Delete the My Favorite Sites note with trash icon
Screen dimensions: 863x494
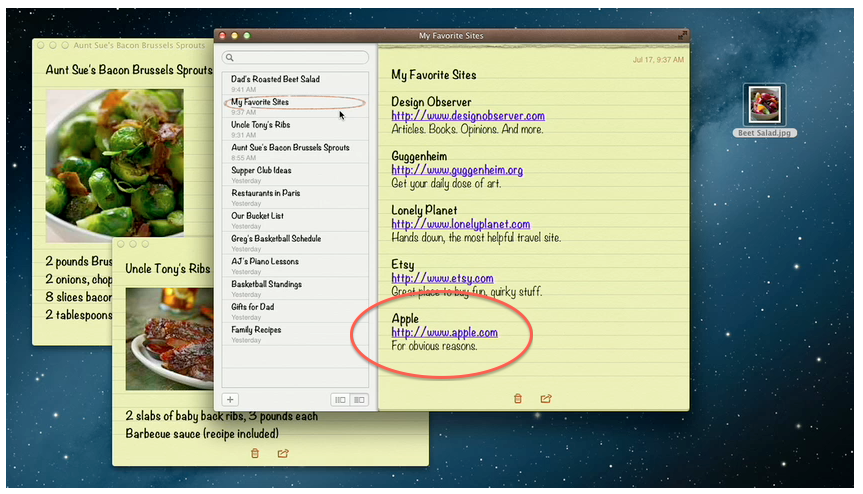click(517, 398)
